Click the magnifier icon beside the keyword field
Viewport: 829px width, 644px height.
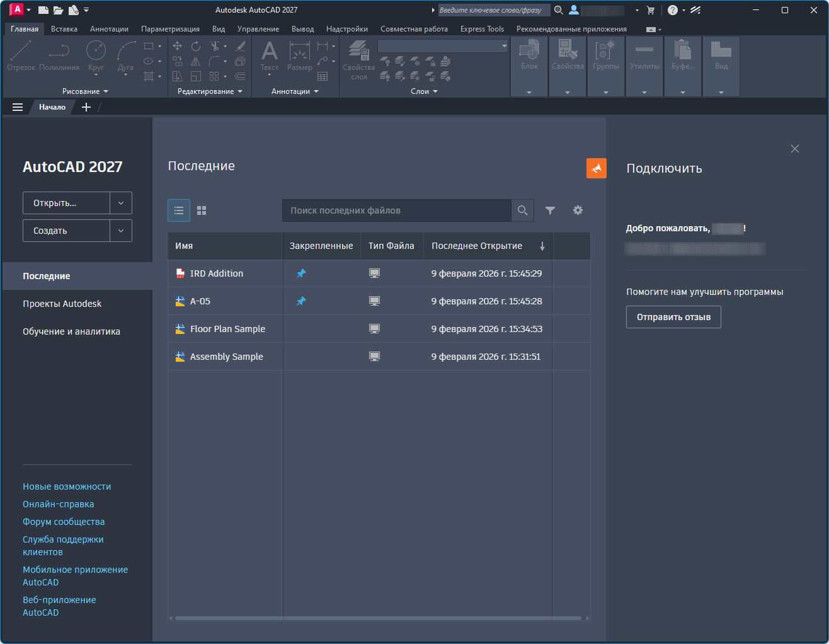(x=558, y=10)
